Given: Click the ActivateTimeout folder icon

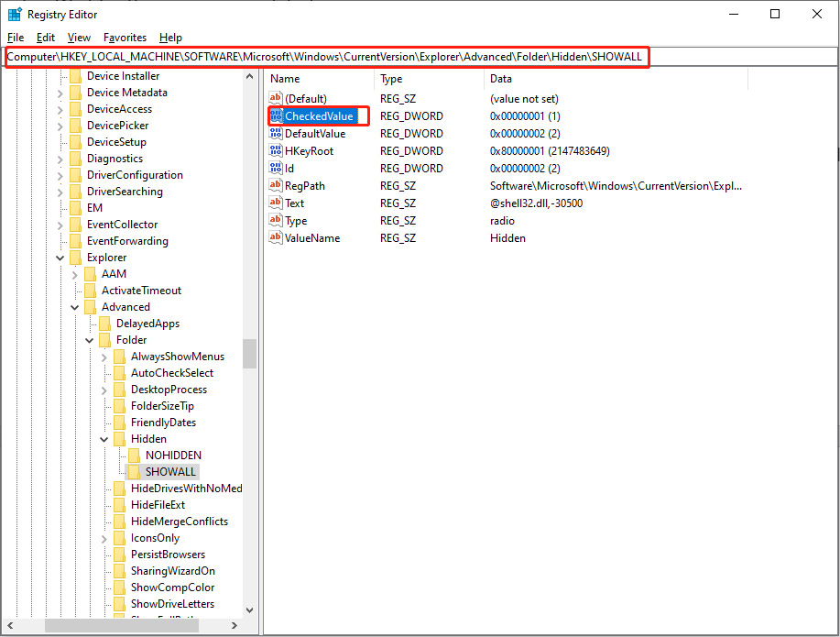Looking at the screenshot, I should pyautogui.click(x=90, y=290).
